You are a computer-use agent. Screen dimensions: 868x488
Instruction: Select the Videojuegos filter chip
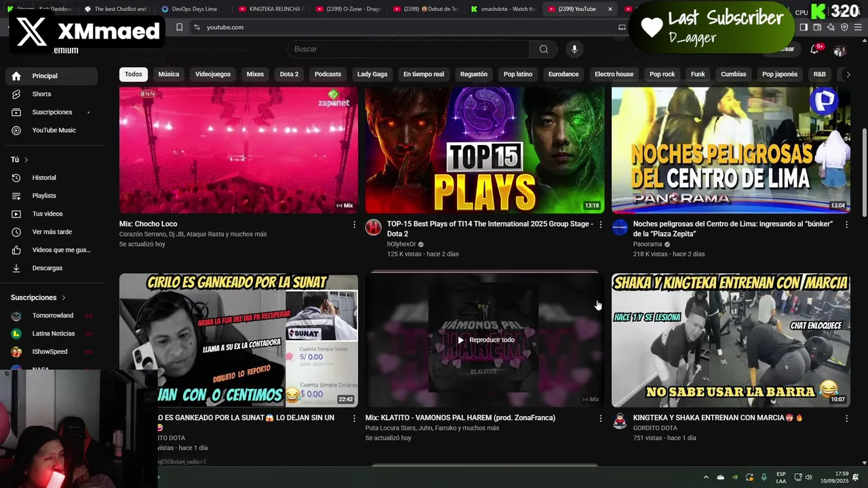tap(213, 75)
